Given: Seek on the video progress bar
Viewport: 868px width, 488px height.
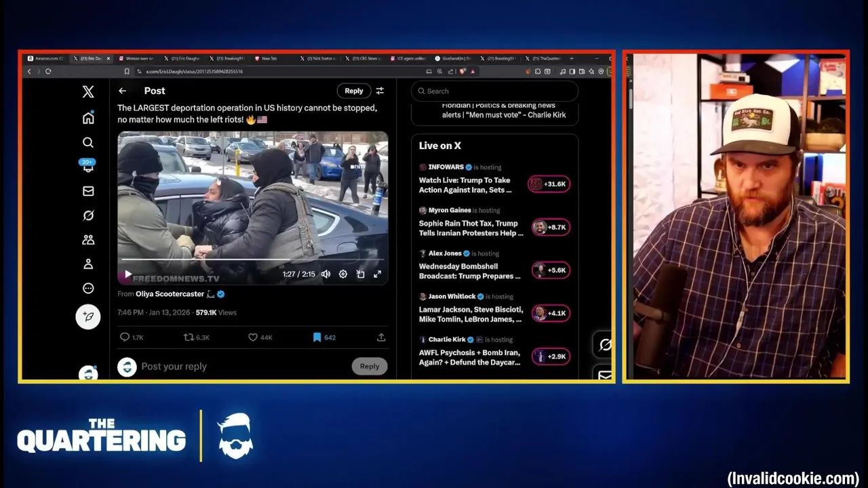Looking at the screenshot, I should [x=252, y=260].
